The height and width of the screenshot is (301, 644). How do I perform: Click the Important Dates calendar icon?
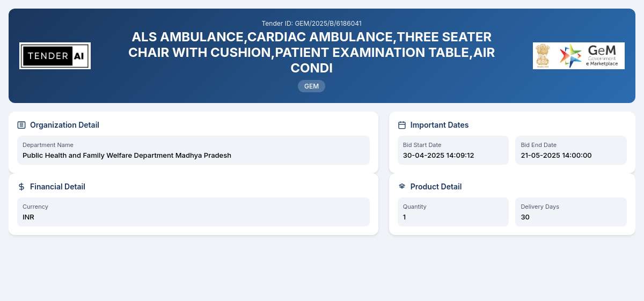[x=402, y=125]
